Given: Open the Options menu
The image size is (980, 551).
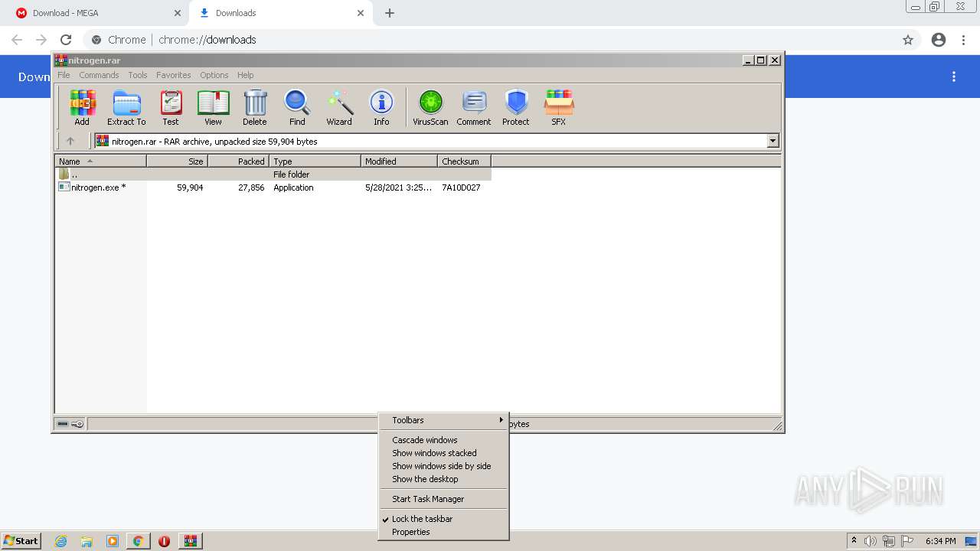Looking at the screenshot, I should point(214,75).
